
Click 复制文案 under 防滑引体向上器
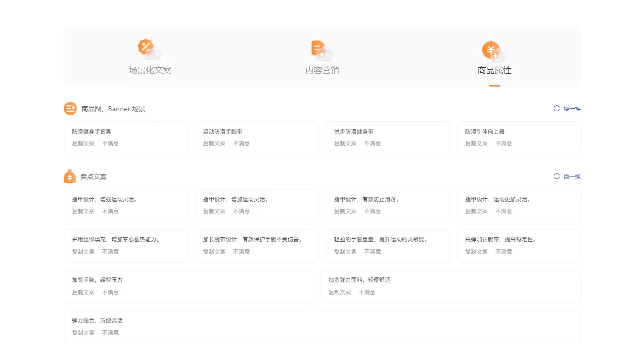click(x=476, y=143)
